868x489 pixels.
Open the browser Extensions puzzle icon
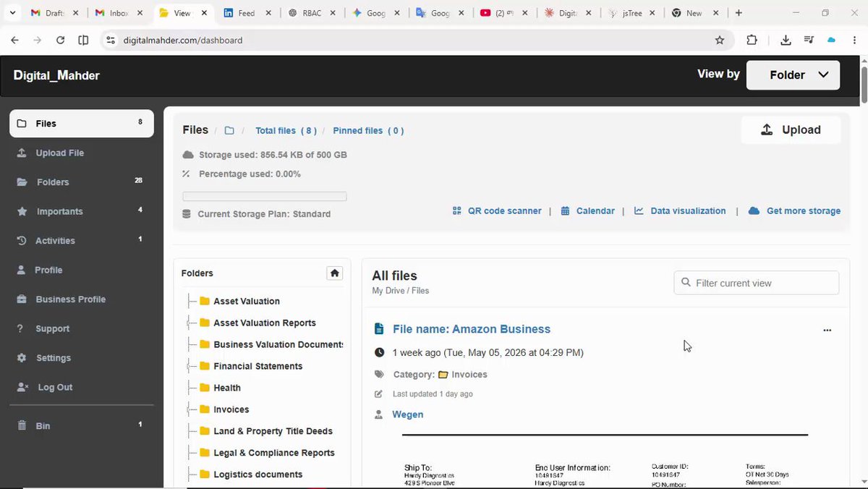click(x=752, y=41)
